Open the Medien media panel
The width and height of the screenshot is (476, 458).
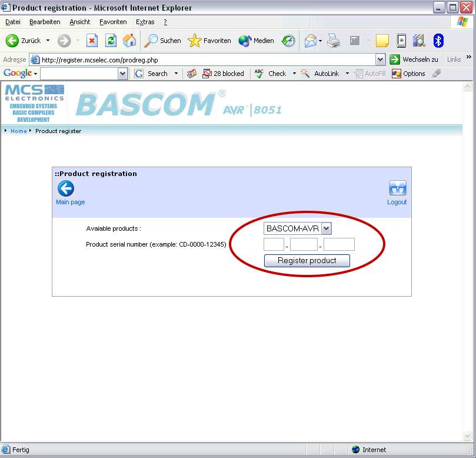256,41
